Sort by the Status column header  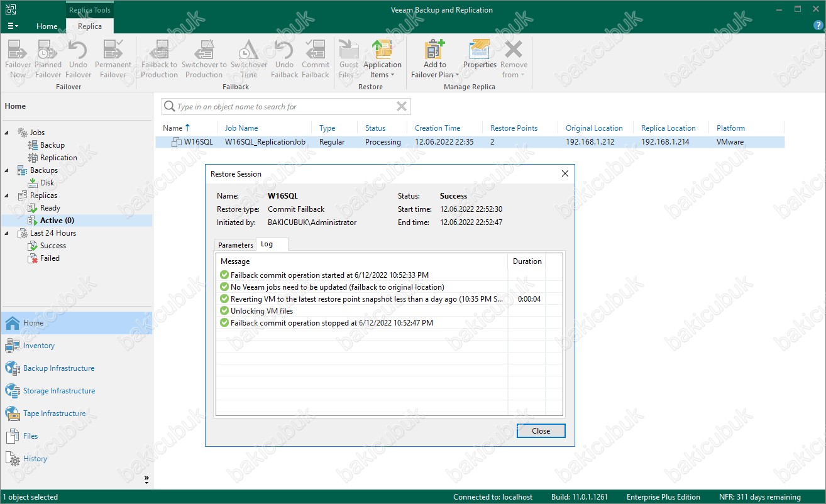click(375, 128)
